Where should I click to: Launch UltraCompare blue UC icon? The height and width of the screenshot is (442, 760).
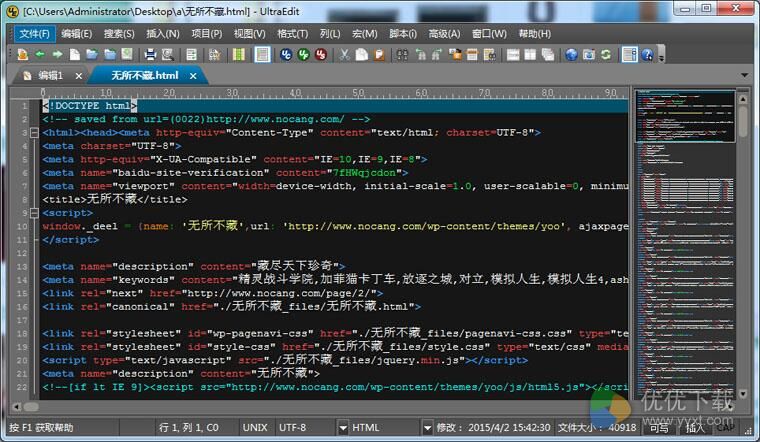(286, 54)
